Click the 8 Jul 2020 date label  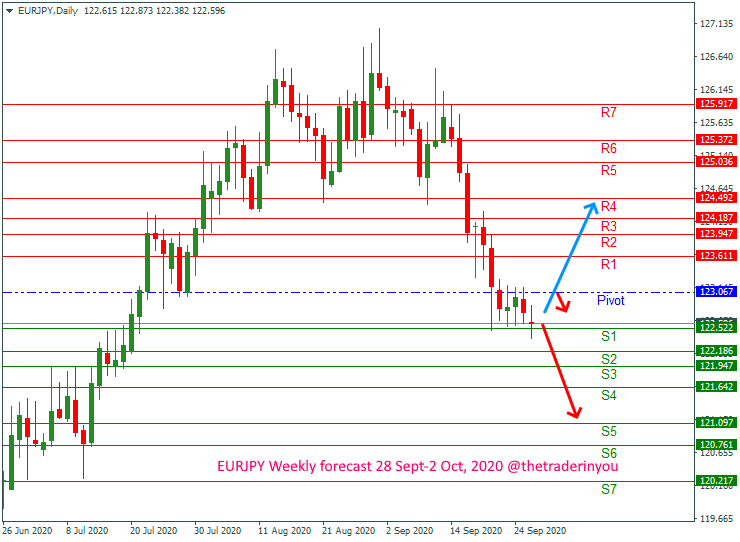pyautogui.click(x=87, y=531)
